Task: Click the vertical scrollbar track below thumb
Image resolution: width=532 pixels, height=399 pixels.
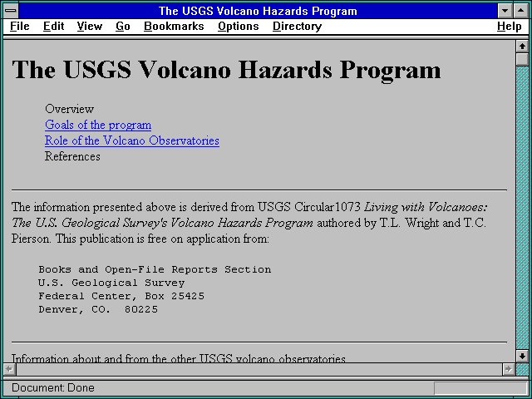Action: (522, 208)
